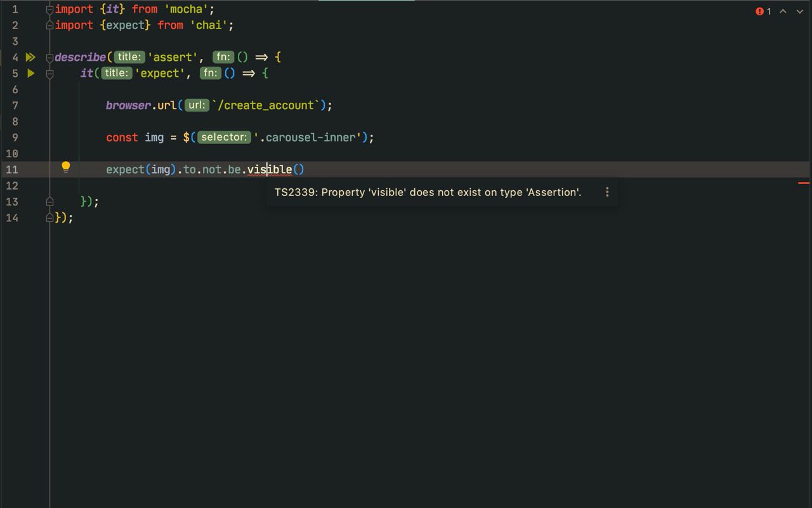This screenshot has height=508, width=812.
Task: Click the red error count indicator
Action: click(x=763, y=11)
